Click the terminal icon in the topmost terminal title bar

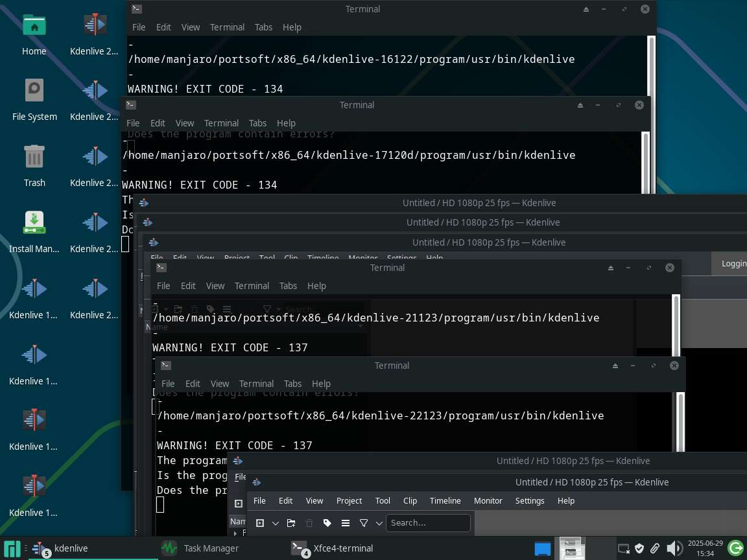[x=137, y=8]
